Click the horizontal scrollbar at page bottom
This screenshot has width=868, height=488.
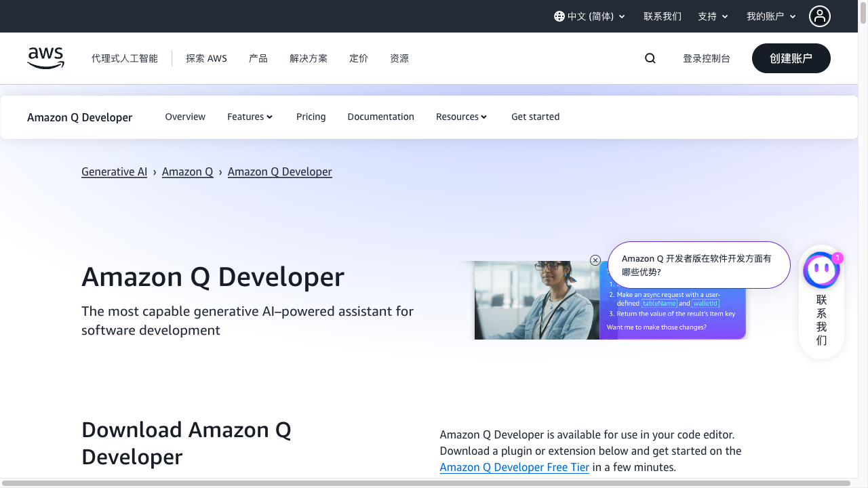(x=427, y=483)
